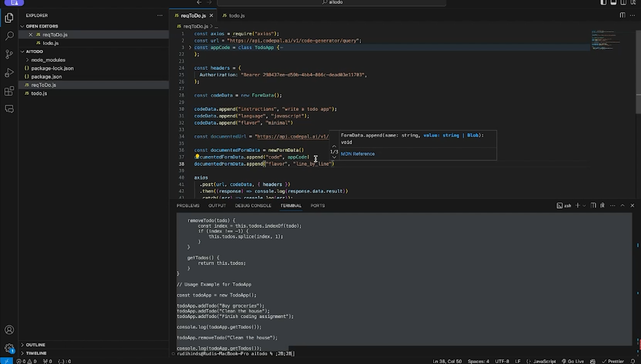
Task: Open the new terminal launch profile dropdown
Action: pyautogui.click(x=584, y=206)
